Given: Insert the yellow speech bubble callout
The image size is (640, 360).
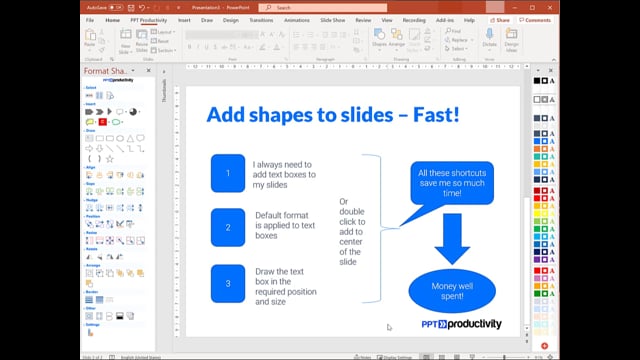Looking at the screenshot, I should (89, 122).
